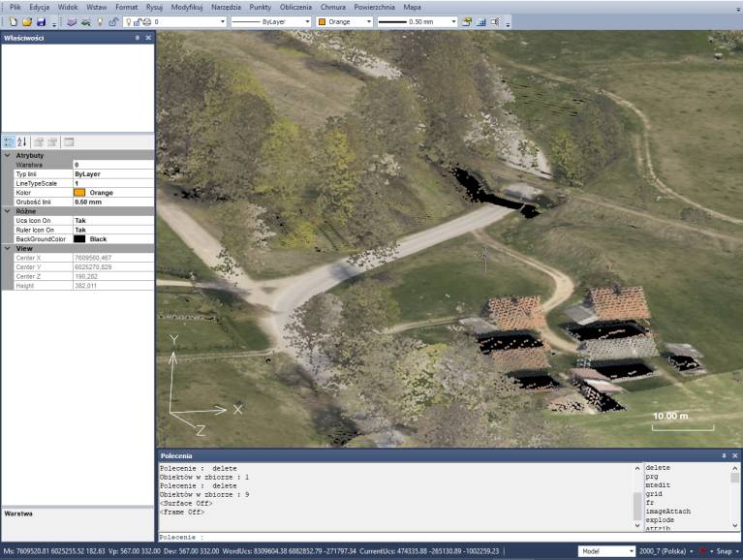The image size is (743, 560).
Task: Open the layers manager stacked-sheets icon
Action: click(x=72, y=21)
